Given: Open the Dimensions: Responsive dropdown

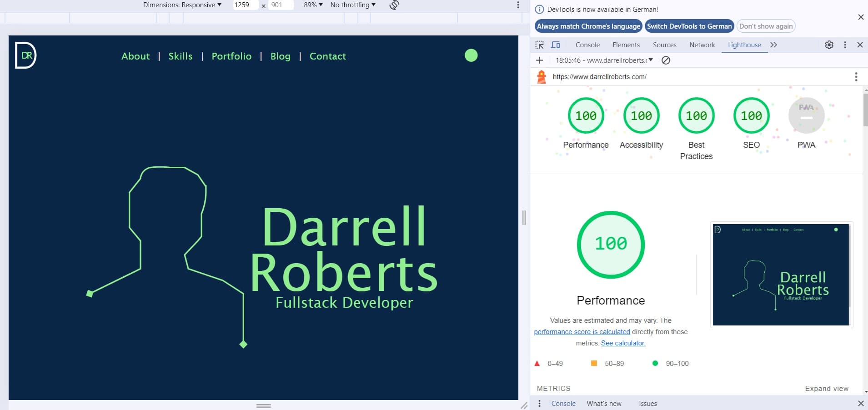Looking at the screenshot, I should tap(182, 5).
